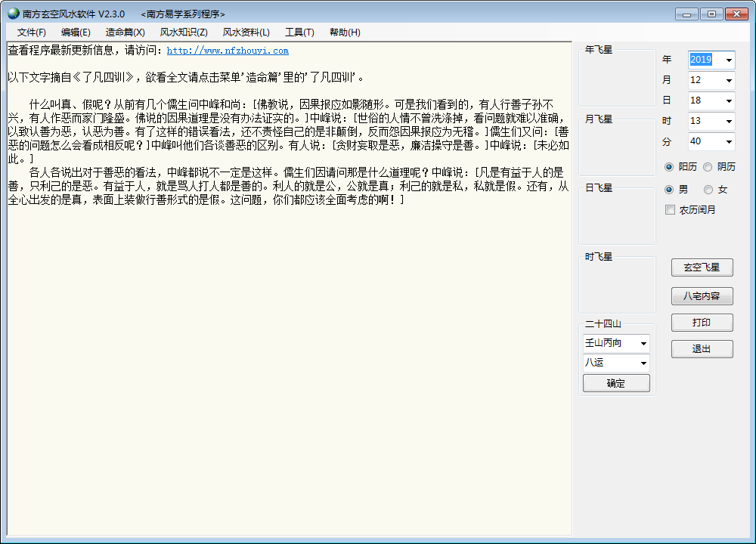Visit the http://www.nfzhouyi.com link
Image resolution: width=756 pixels, height=544 pixels.
[228, 51]
